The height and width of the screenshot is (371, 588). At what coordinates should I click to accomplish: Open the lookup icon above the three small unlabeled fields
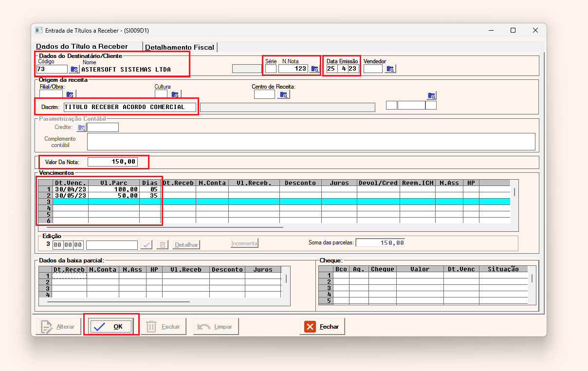431,95
